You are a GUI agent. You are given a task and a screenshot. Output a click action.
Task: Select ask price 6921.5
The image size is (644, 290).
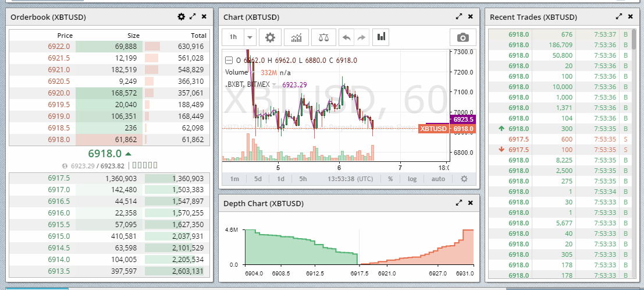tap(59, 58)
